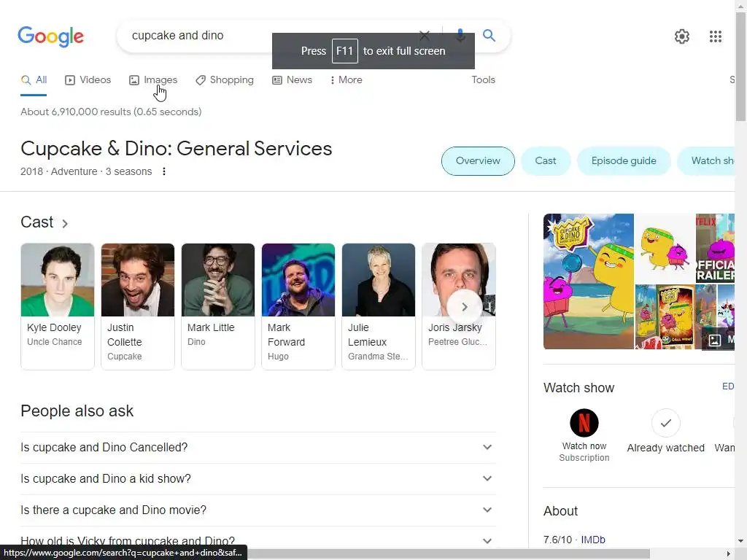Click the Cupcake & Dino: General Services title
747x560 pixels.
(177, 149)
